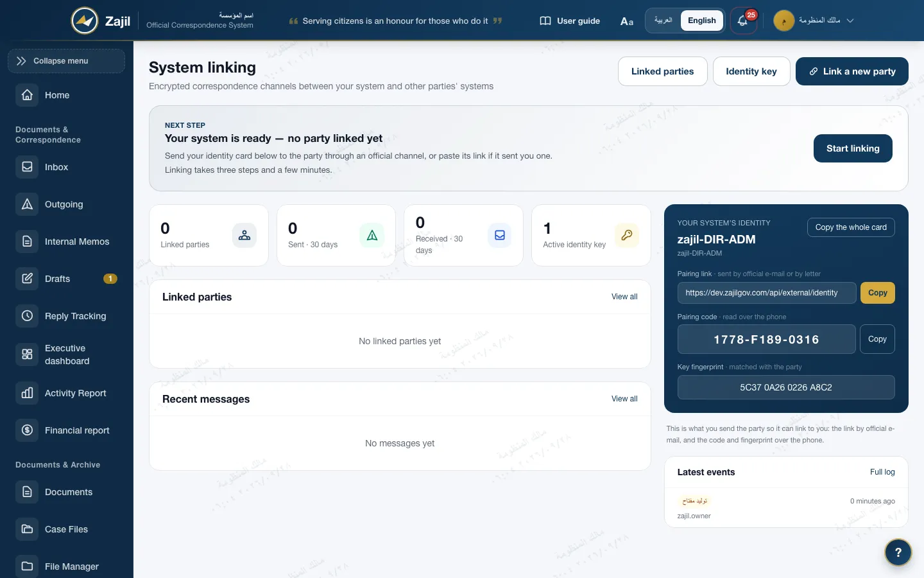Open the Home sidebar icon
The image size is (924, 578).
(x=27, y=95)
